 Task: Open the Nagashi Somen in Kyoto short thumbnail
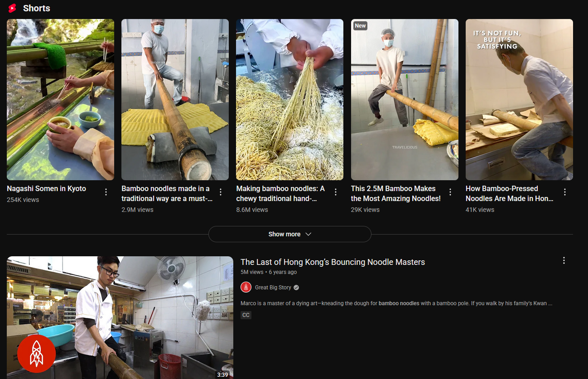click(60, 100)
